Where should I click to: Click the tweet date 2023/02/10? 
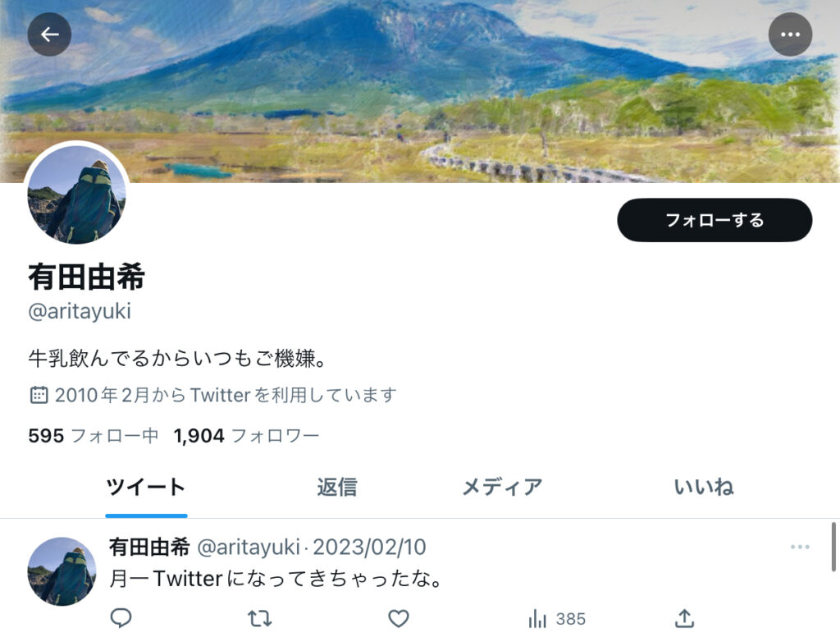click(x=369, y=547)
